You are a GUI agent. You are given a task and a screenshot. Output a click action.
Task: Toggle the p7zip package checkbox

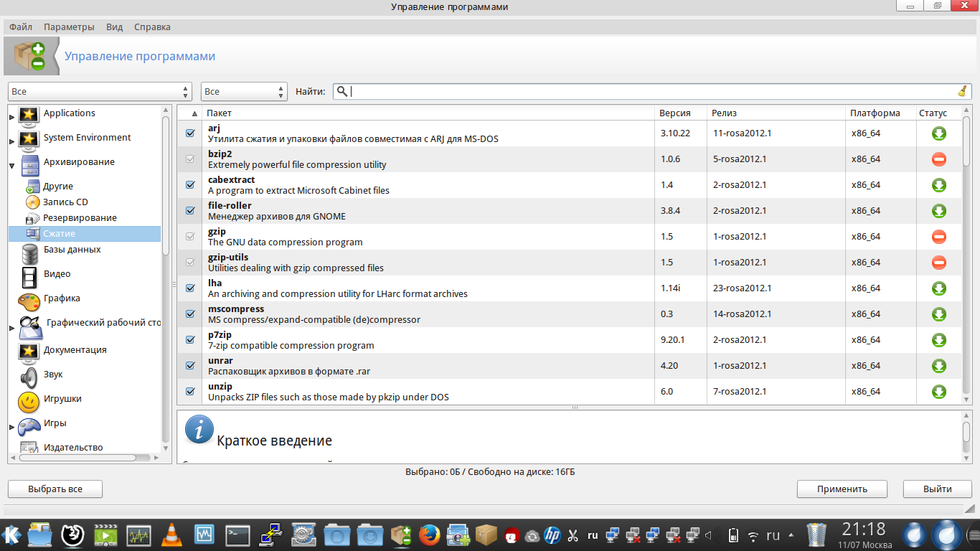[x=190, y=340]
